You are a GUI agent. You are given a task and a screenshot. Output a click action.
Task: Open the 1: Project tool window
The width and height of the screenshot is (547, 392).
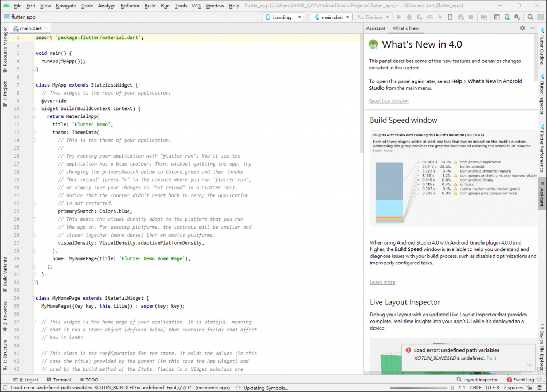click(5, 94)
